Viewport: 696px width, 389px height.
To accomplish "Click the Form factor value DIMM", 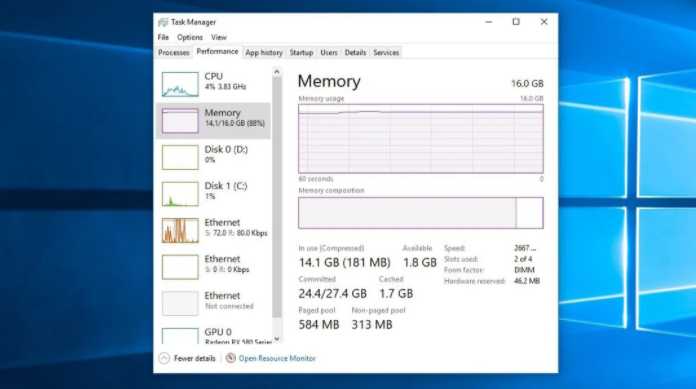I will tap(524, 270).
